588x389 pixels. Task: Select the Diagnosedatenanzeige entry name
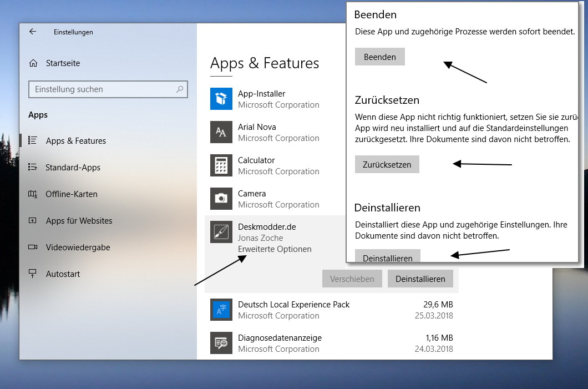[280, 337]
